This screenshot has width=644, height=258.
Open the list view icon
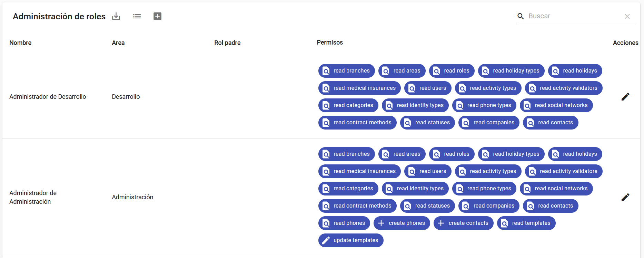click(137, 16)
